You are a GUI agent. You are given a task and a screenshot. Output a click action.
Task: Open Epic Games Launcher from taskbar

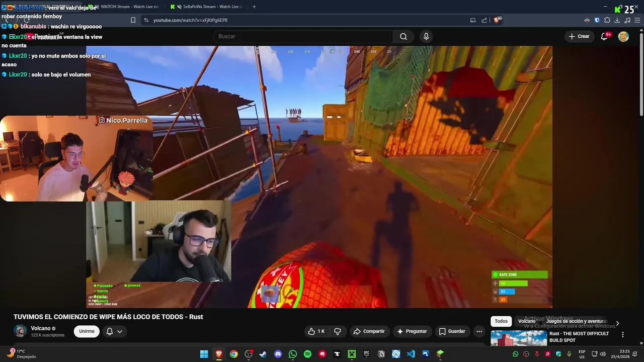point(367,354)
